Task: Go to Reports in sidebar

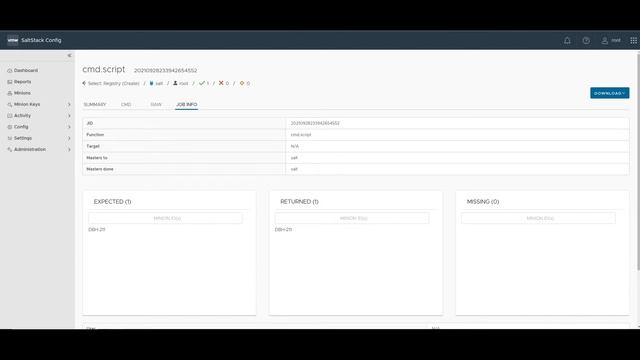Action: tap(22, 82)
